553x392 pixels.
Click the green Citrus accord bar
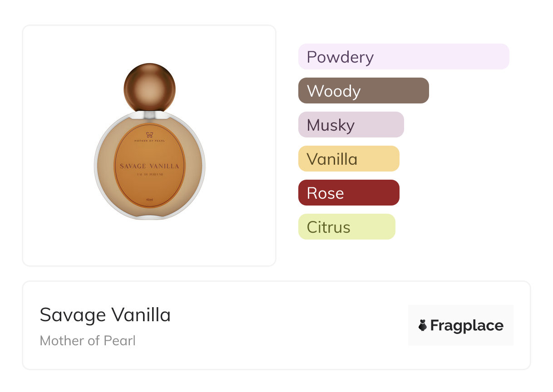(x=347, y=227)
